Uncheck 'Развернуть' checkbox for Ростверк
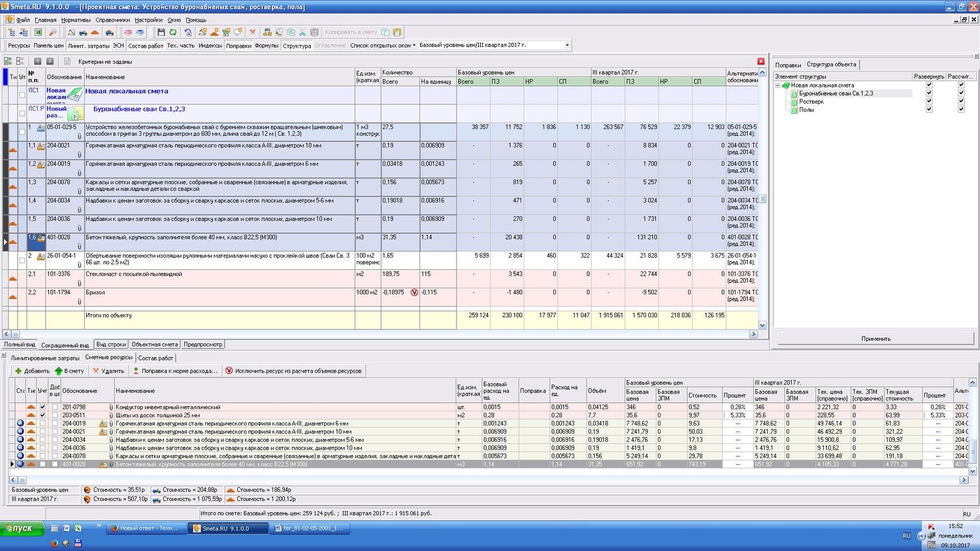Screen dimensions: 980x551 pos(929,101)
